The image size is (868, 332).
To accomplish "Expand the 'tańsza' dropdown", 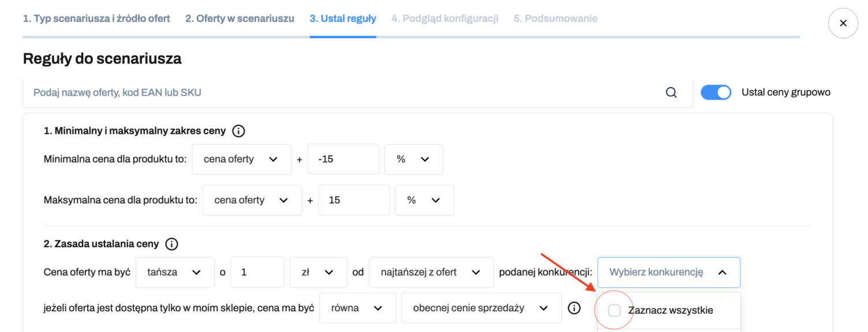I will (x=175, y=273).
